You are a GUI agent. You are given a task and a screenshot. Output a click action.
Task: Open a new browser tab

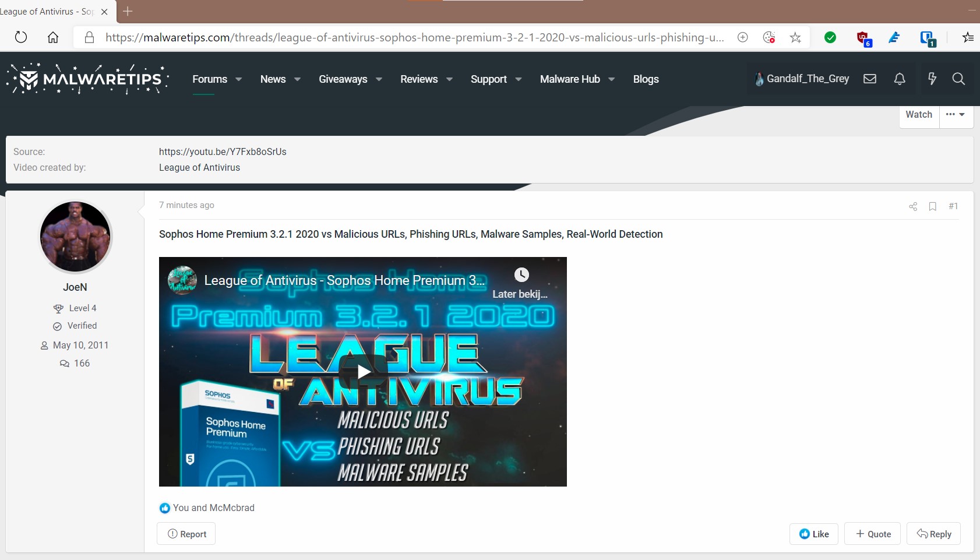pyautogui.click(x=128, y=11)
